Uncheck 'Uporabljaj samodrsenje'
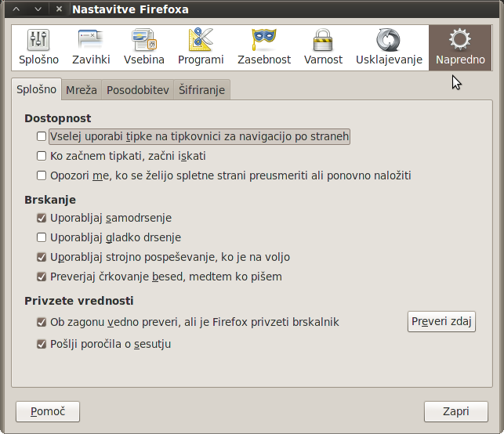 pyautogui.click(x=42, y=218)
